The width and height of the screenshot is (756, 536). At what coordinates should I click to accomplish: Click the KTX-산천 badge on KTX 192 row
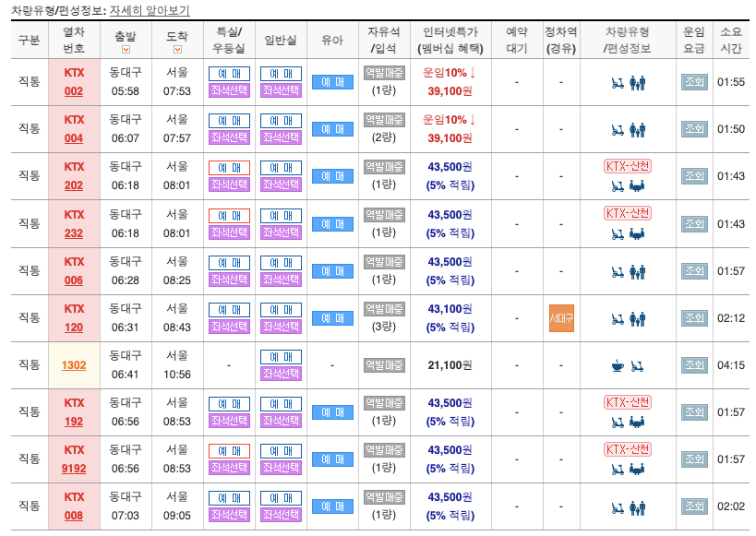(x=628, y=402)
